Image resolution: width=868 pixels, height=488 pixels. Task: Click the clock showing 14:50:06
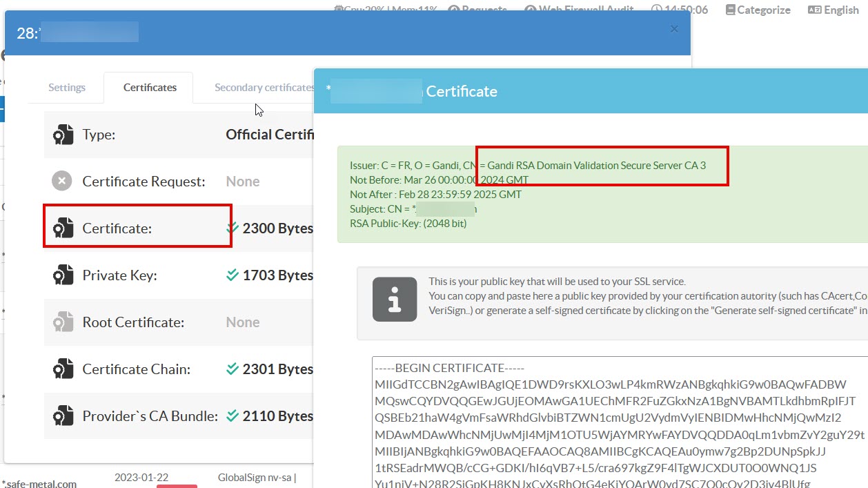(680, 10)
